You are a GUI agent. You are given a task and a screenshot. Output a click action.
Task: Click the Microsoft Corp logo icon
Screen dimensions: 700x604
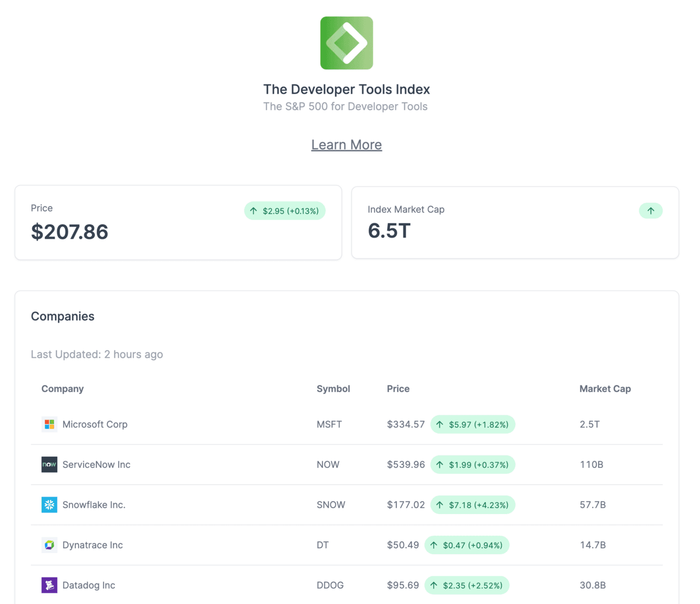pos(49,424)
